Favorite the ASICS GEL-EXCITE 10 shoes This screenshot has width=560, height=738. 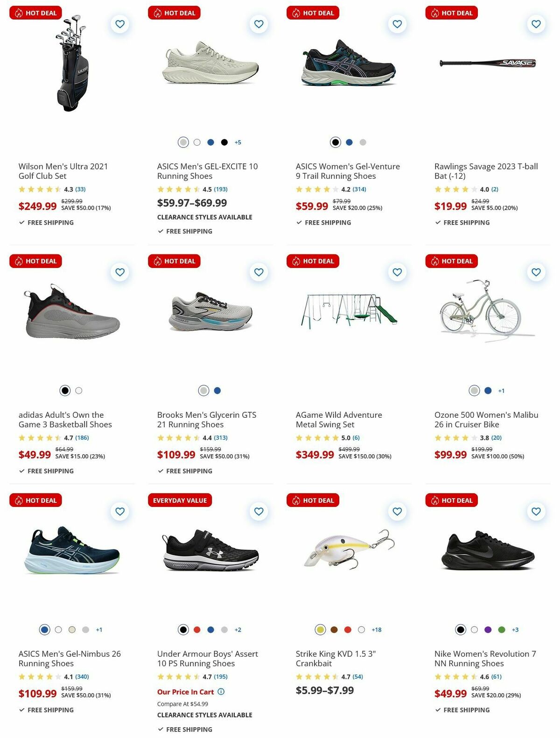258,24
